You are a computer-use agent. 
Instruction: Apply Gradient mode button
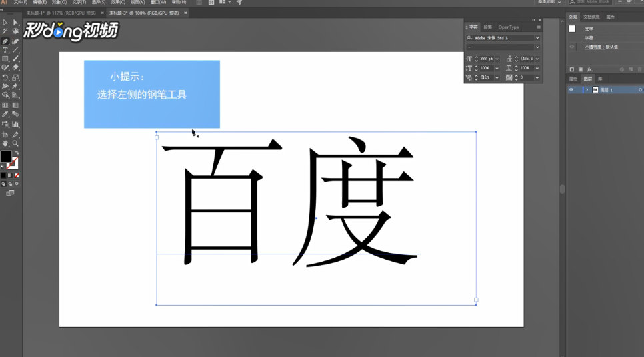(x=10, y=175)
